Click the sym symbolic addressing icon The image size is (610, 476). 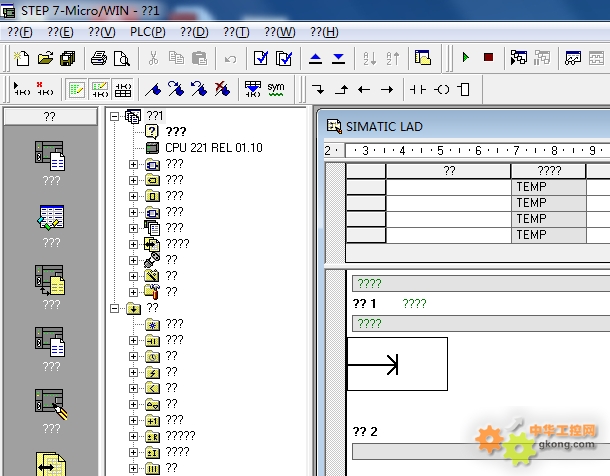tap(276, 89)
